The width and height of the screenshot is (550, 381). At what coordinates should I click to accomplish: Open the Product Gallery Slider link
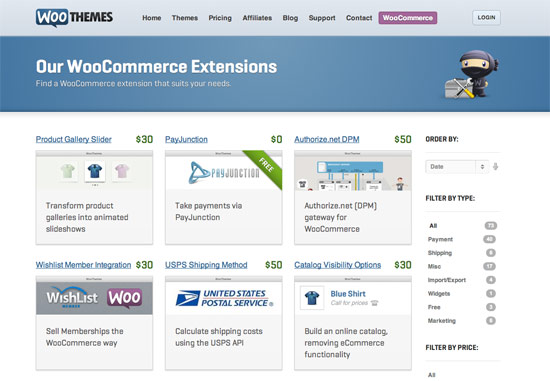[x=74, y=139]
